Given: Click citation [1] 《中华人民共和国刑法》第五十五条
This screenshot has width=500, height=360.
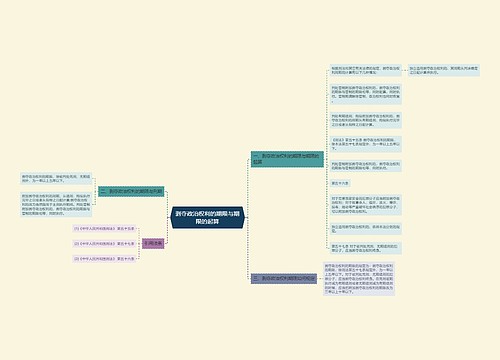Looking at the screenshot, I should (104, 229).
